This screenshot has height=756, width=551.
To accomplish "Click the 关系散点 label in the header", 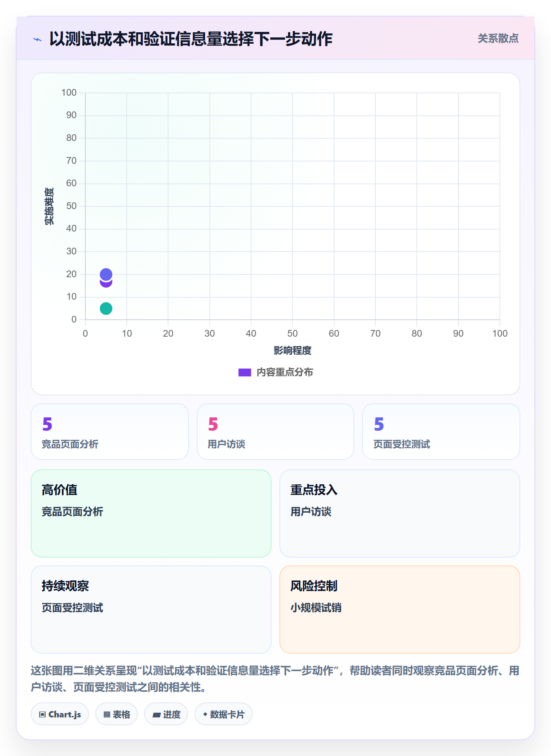I will pyautogui.click(x=498, y=39).
